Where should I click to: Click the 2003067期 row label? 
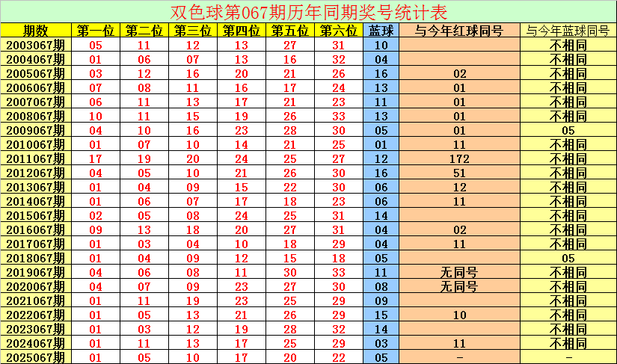35,45
